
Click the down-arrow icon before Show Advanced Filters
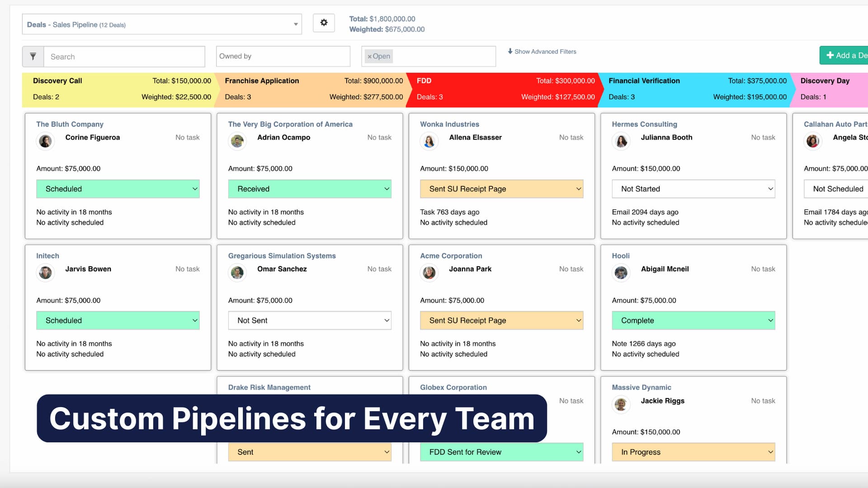point(510,52)
